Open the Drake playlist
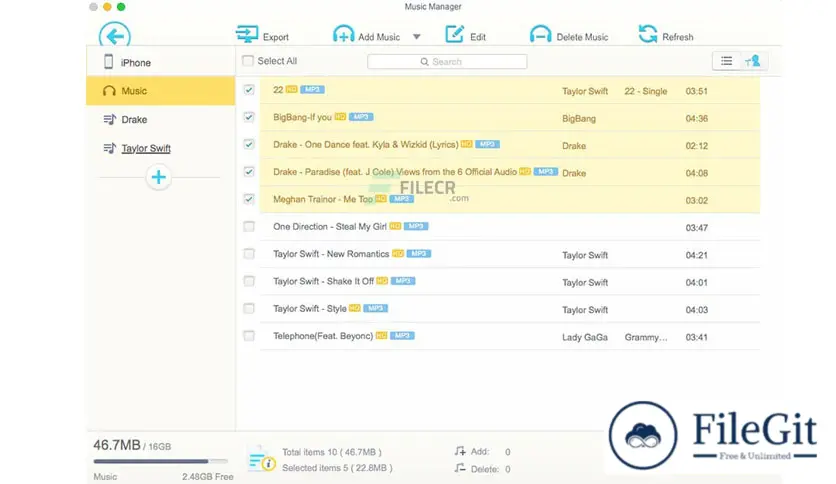This screenshot has height=484, width=836. pos(160,119)
